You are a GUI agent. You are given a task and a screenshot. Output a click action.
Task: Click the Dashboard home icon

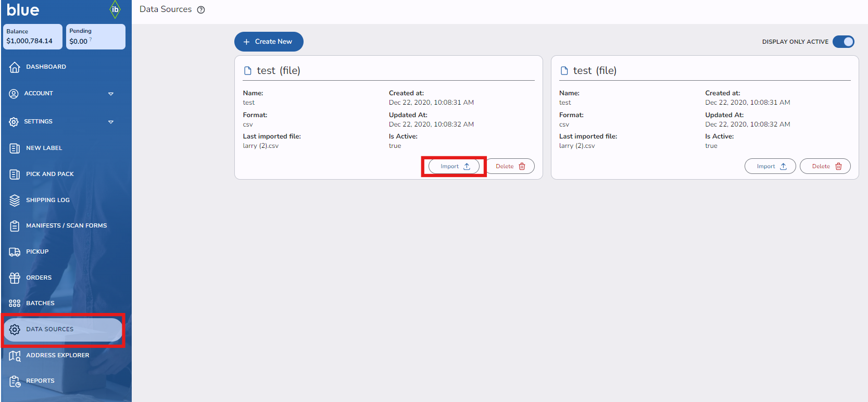[15, 67]
